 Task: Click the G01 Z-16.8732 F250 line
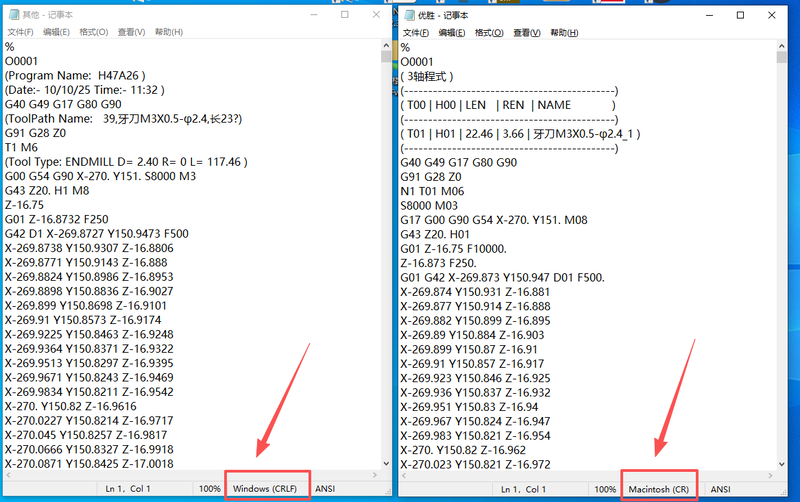tap(62, 219)
